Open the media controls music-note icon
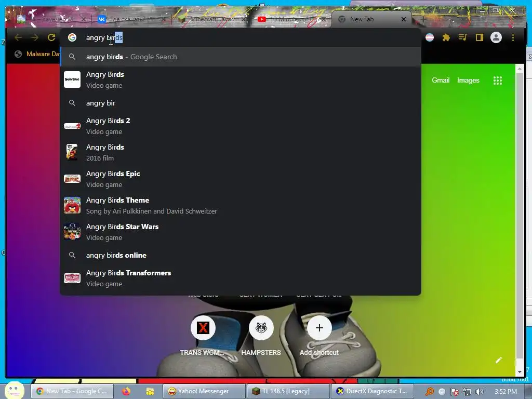 (x=462, y=37)
